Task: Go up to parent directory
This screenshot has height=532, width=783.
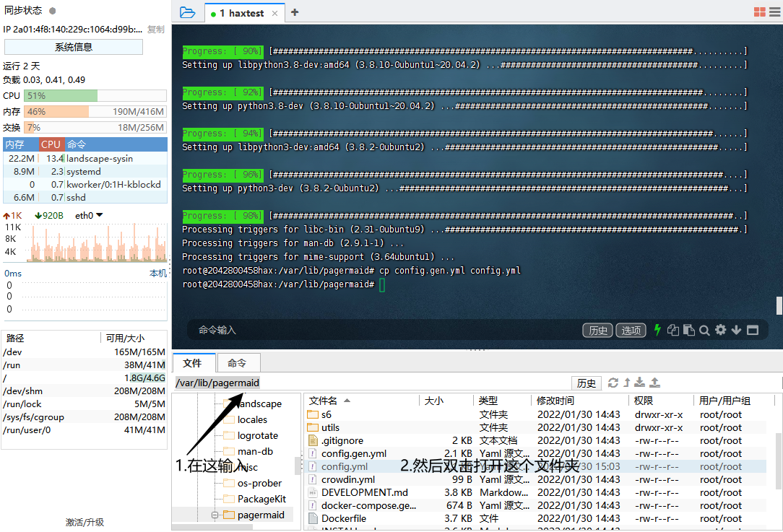Action: click(627, 383)
